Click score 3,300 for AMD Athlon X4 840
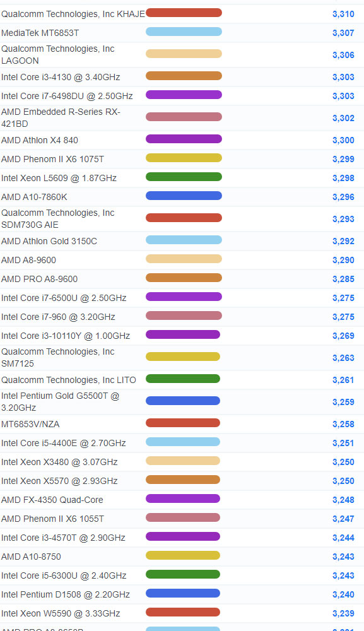The height and width of the screenshot is (631, 364). (x=343, y=141)
